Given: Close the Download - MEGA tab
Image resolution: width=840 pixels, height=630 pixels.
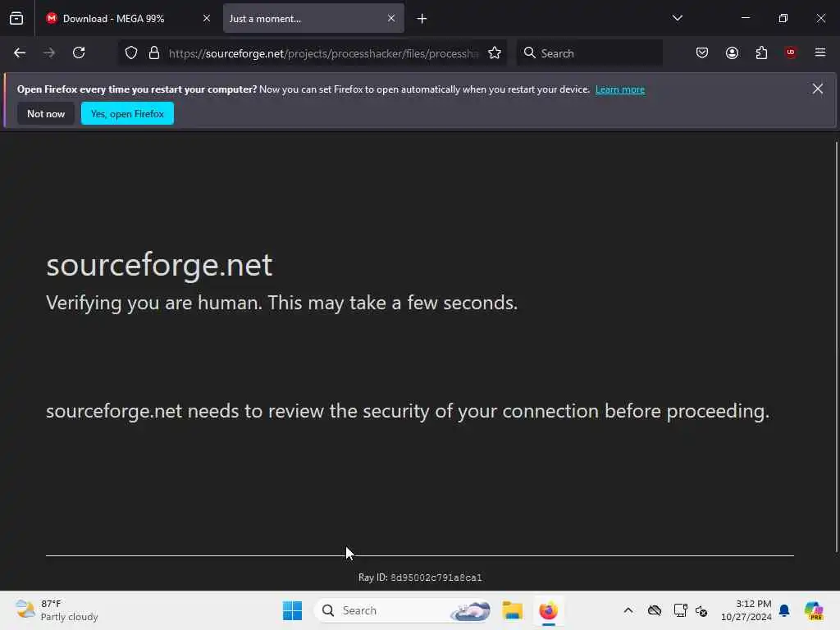Looking at the screenshot, I should pos(207,18).
